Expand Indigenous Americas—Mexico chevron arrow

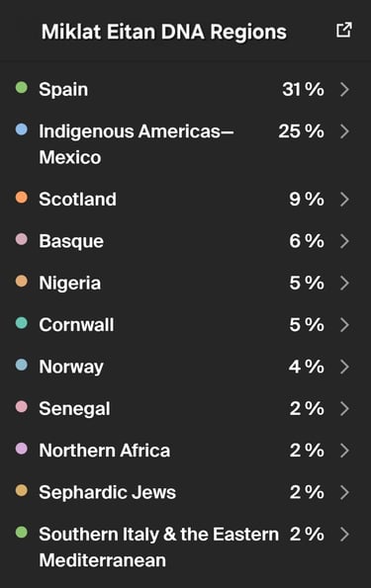pyautogui.click(x=344, y=131)
